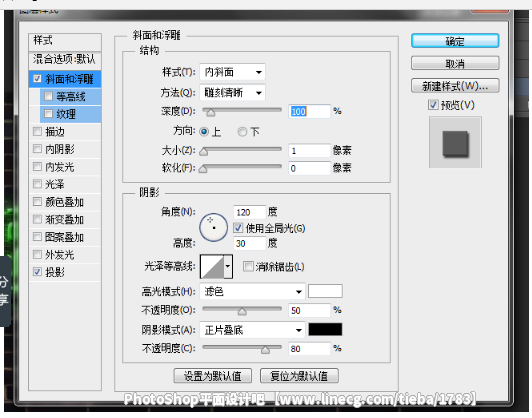
Task: Click the highlight opacity field showing 50
Action: [309, 310]
